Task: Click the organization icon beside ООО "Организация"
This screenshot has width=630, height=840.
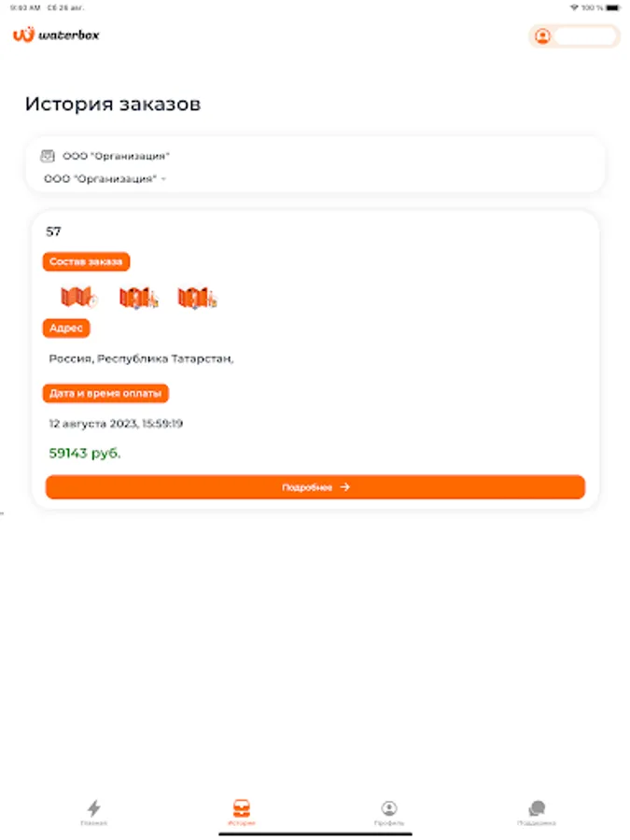Action: click(49, 156)
